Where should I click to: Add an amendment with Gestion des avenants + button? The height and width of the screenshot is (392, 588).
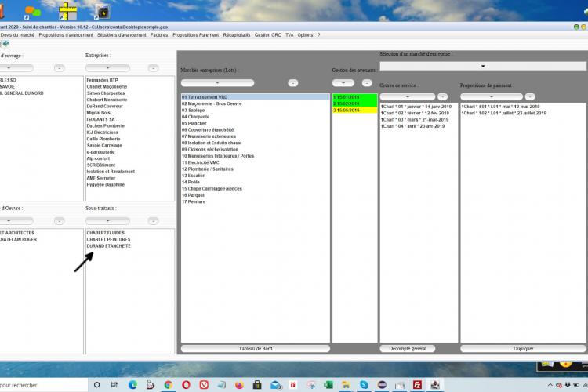pos(343,83)
